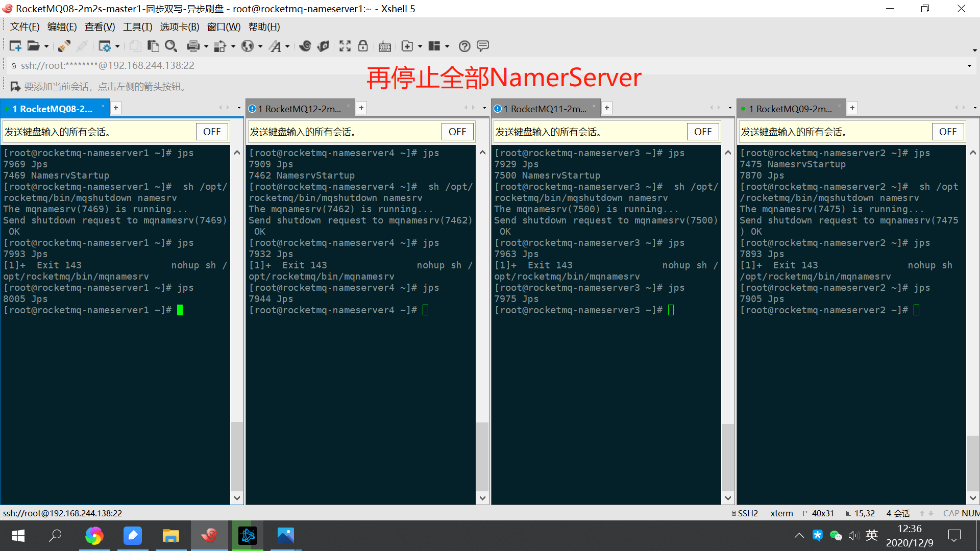The width and height of the screenshot is (980, 551).
Task: Open Windows Start menu
Action: [x=18, y=535]
